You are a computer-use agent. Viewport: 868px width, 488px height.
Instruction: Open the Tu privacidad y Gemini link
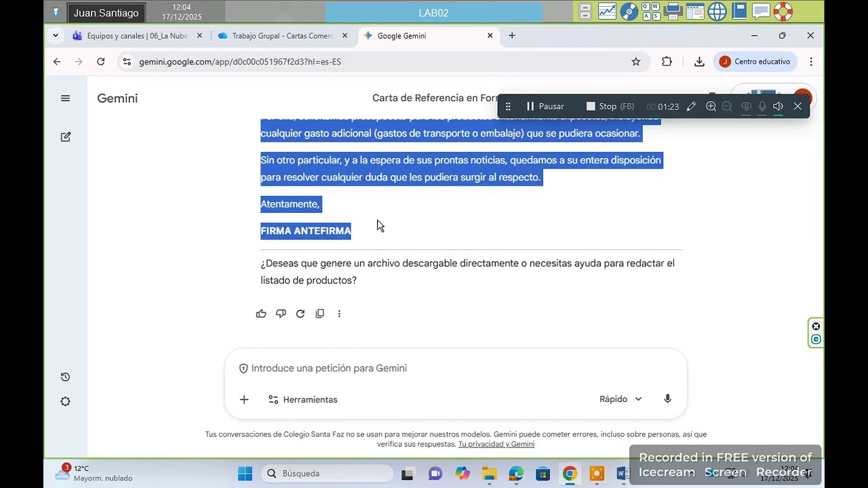point(496,445)
